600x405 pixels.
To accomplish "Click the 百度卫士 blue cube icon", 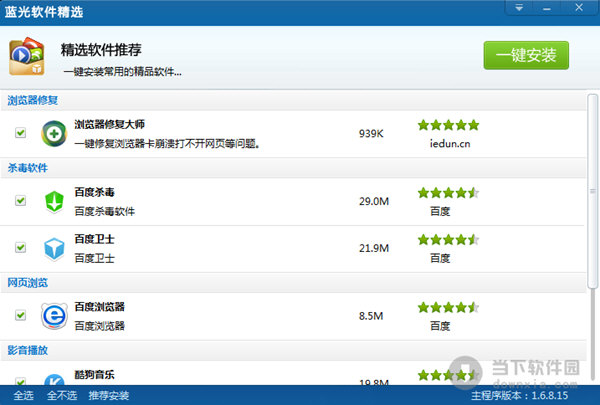I will click(54, 249).
